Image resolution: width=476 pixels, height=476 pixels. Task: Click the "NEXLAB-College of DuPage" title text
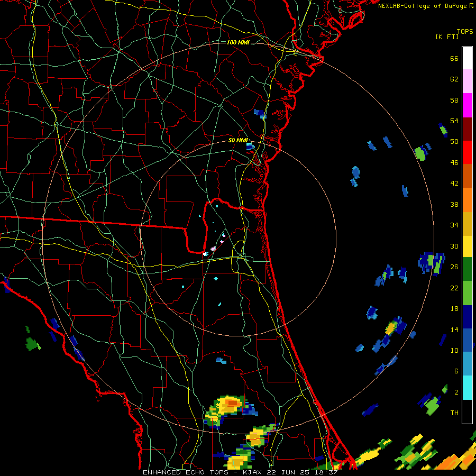422,6
